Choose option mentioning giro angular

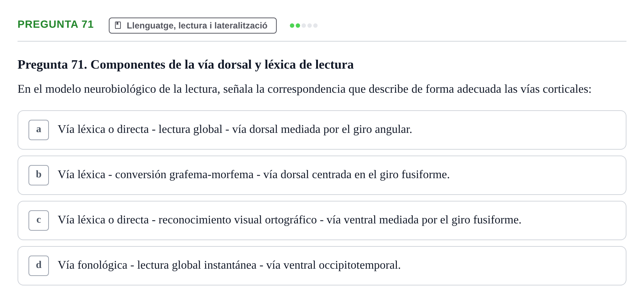(322, 130)
